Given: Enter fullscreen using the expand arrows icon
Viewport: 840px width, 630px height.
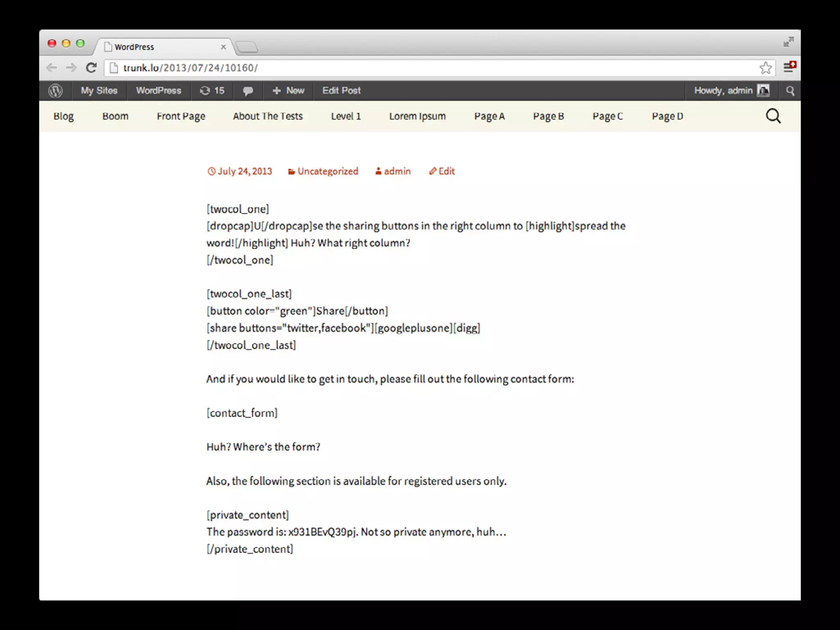Looking at the screenshot, I should (788, 42).
